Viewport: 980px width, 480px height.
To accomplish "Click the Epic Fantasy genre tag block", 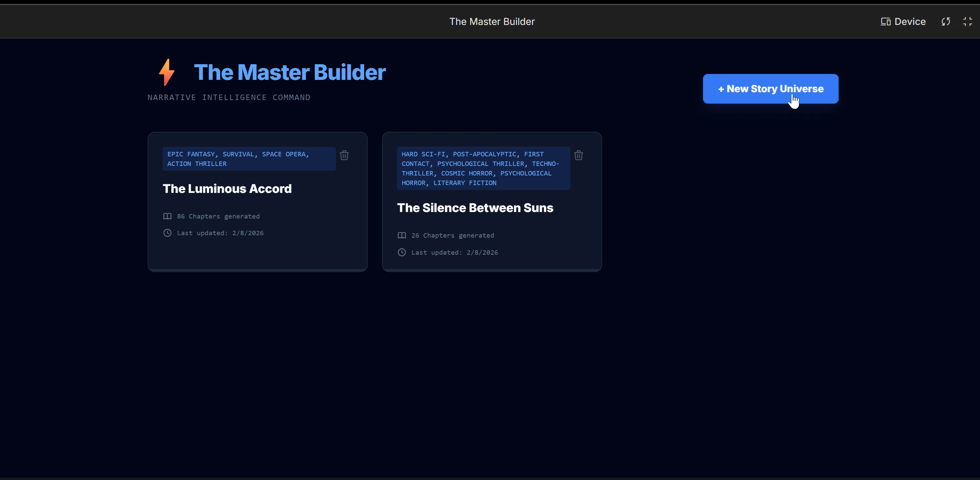I will point(249,159).
